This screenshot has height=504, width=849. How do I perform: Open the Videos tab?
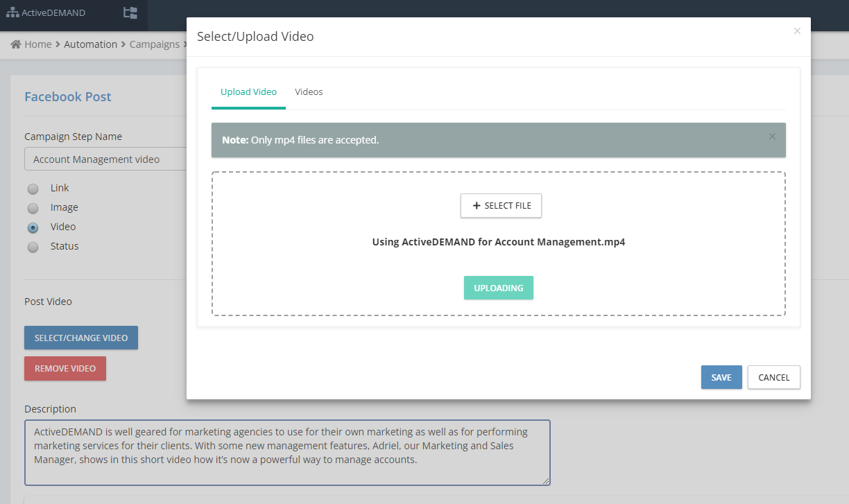pyautogui.click(x=309, y=92)
